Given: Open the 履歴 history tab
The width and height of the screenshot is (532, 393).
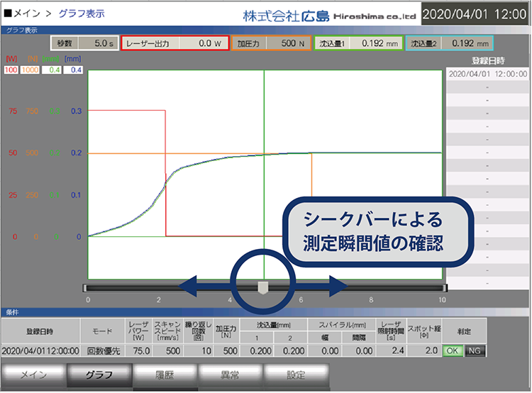Looking at the screenshot, I should coord(165,375).
